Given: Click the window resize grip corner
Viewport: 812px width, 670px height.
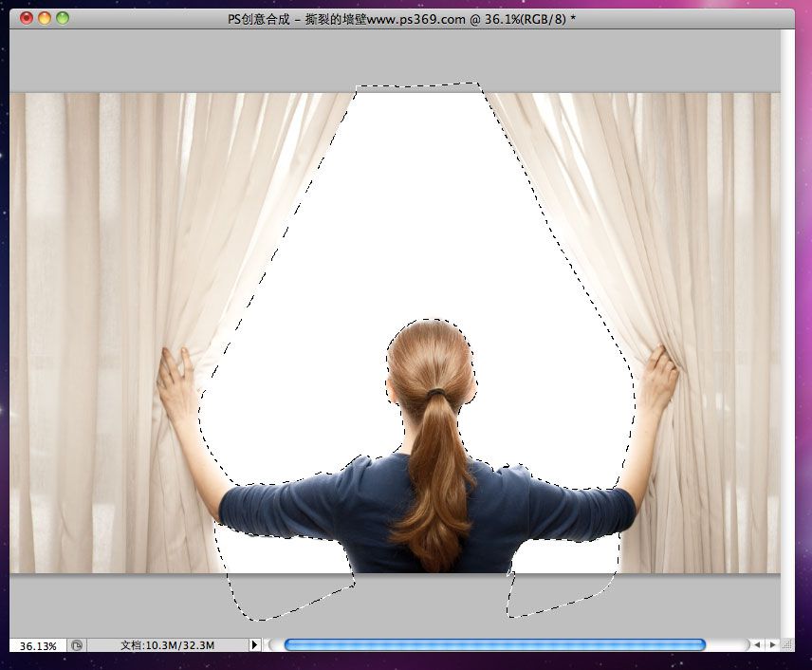Looking at the screenshot, I should [x=787, y=644].
